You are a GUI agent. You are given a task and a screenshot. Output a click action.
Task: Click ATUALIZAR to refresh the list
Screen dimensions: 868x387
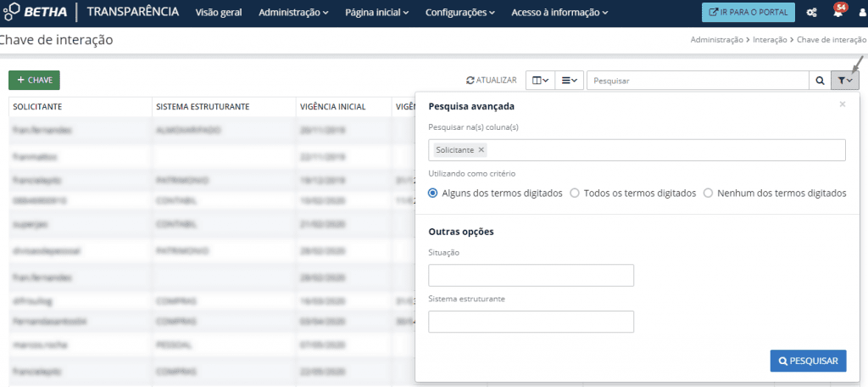pyautogui.click(x=491, y=81)
